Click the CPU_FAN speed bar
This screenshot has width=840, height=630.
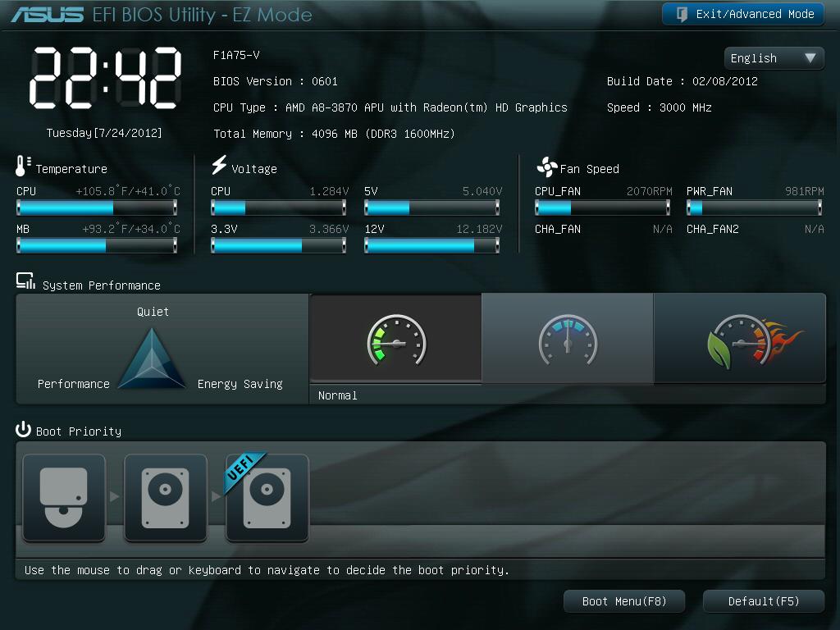click(603, 208)
